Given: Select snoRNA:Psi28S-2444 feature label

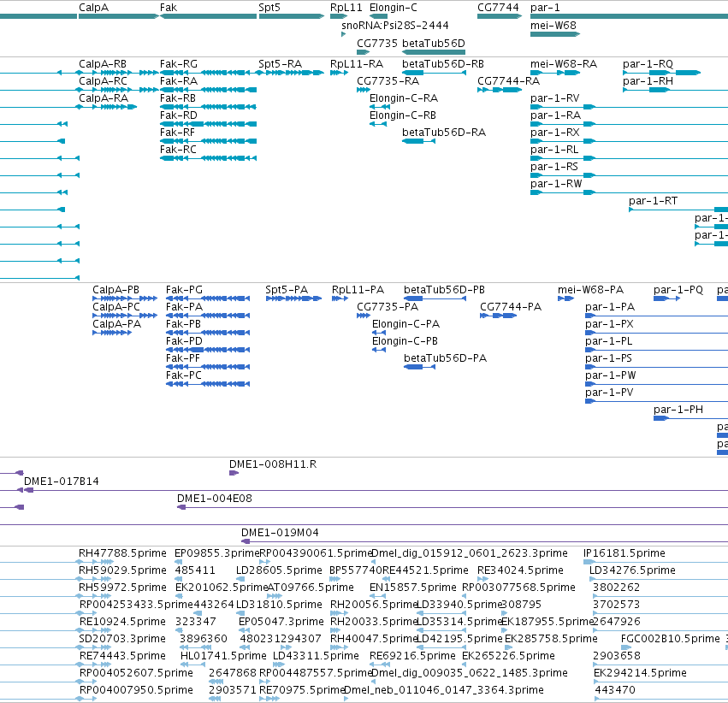Looking at the screenshot, I should 395,25.
